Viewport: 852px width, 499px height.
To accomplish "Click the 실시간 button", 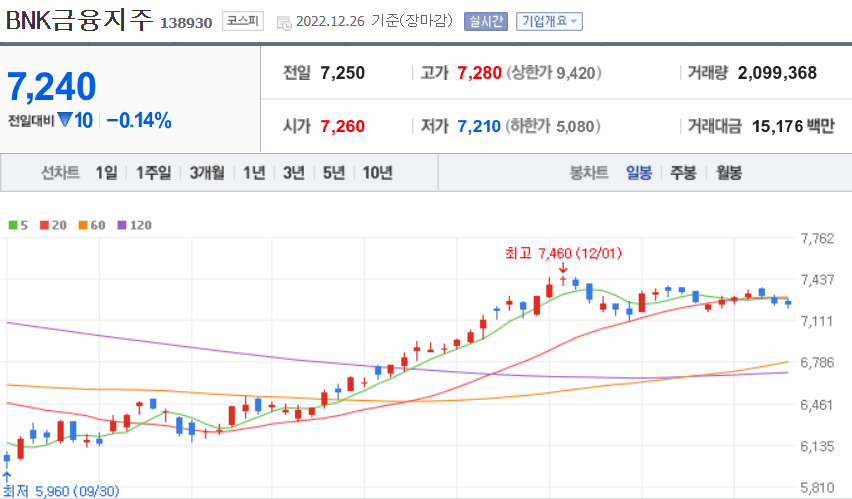I will [486, 22].
